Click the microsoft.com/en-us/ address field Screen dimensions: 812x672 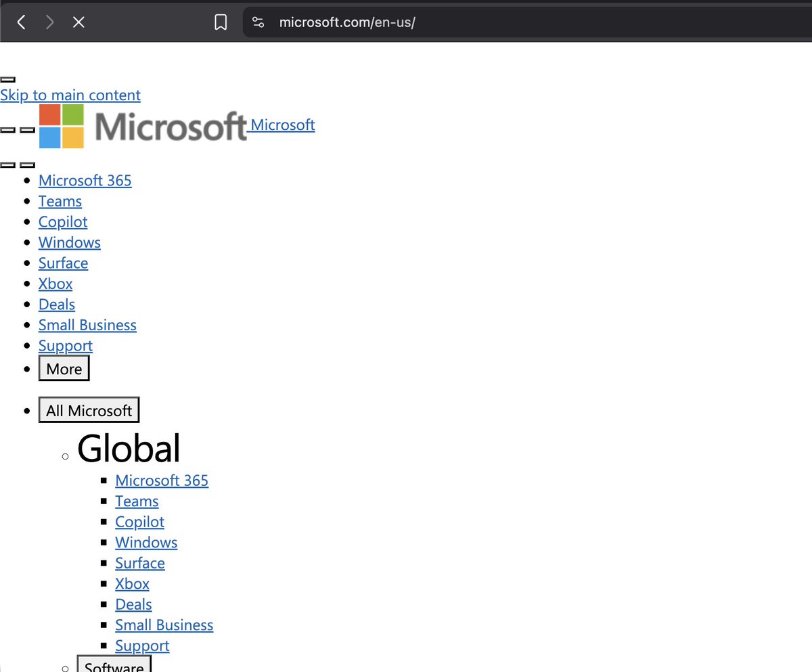pos(528,22)
